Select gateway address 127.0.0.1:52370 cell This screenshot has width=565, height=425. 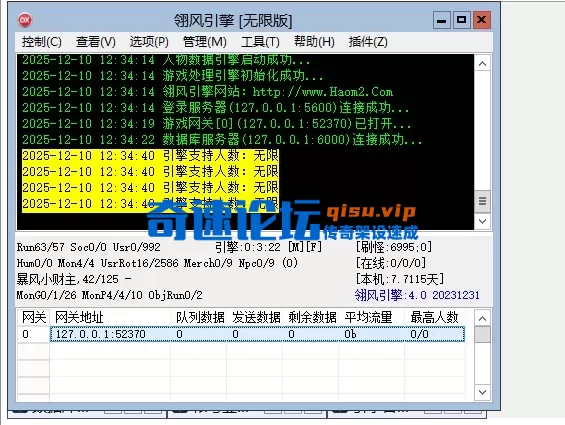click(x=110, y=334)
